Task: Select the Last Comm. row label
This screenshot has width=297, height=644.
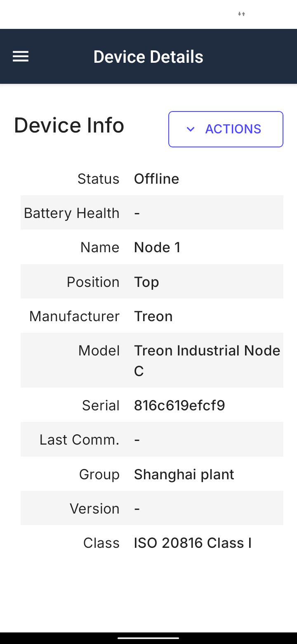Action: coord(80,440)
